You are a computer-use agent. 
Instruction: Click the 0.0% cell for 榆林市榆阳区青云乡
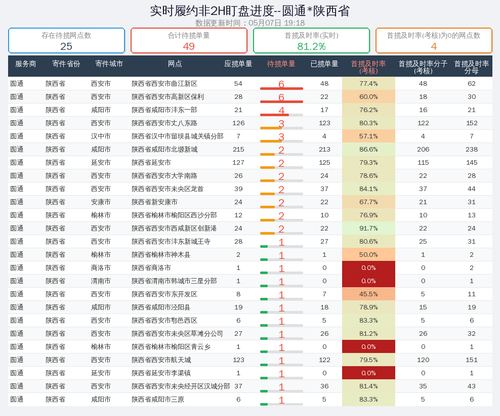pos(368,347)
